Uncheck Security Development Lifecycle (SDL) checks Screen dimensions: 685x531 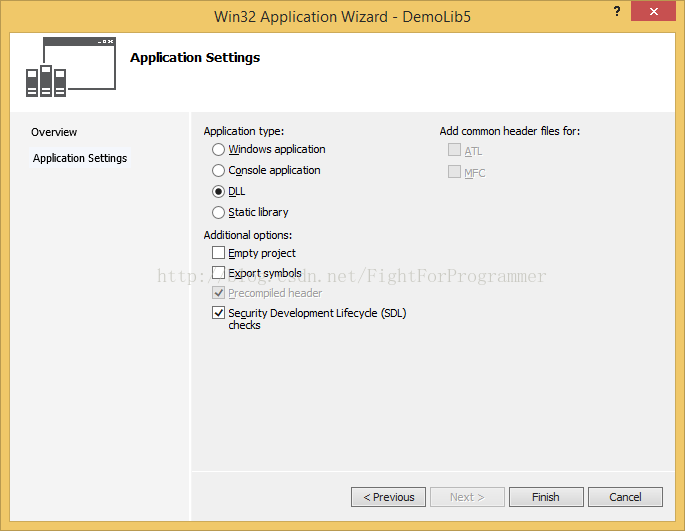click(218, 313)
